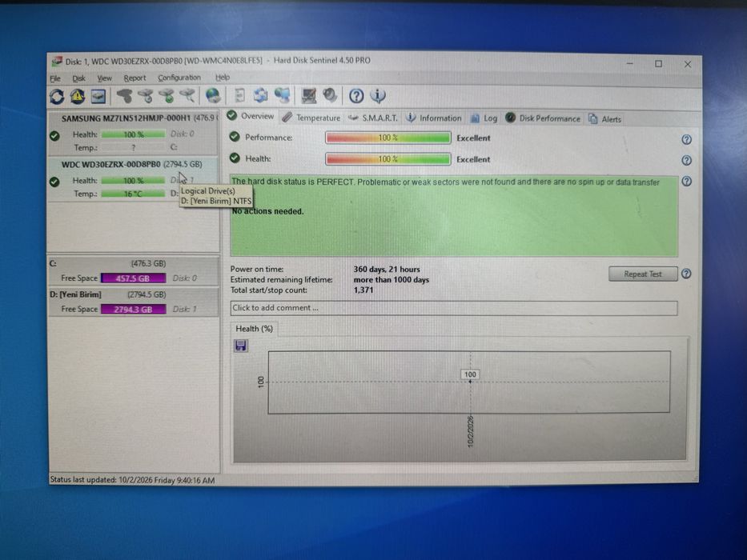Click green checkmark beside WDC disk health

pos(54,182)
